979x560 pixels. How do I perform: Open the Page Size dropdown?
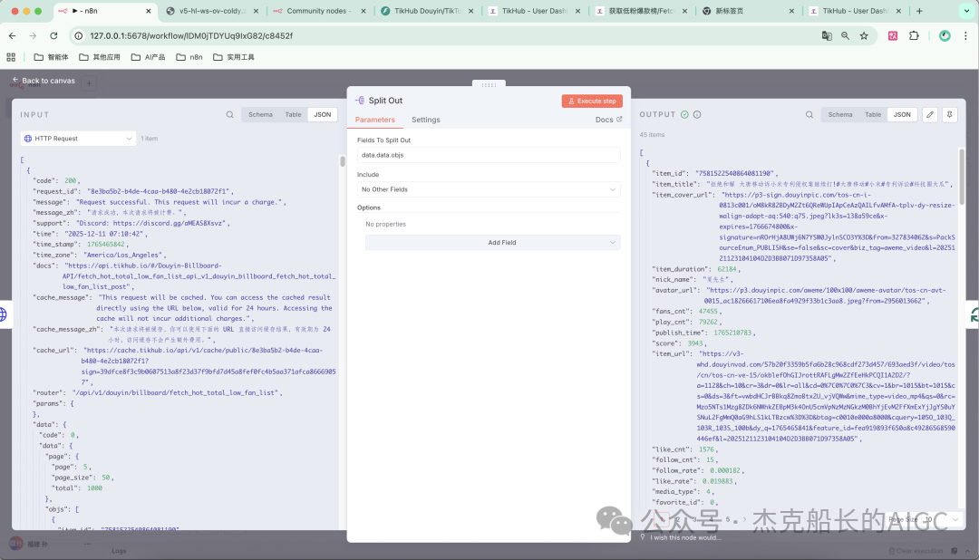click(x=941, y=519)
